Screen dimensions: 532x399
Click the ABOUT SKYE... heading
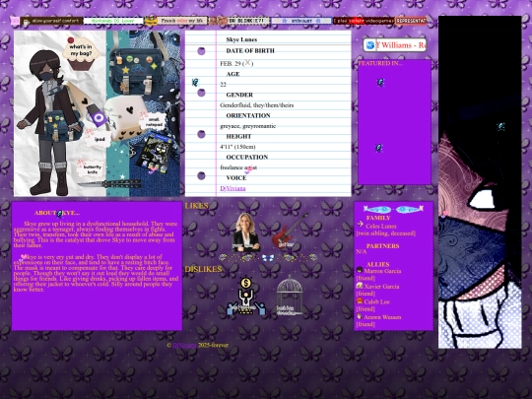[x=57, y=213]
